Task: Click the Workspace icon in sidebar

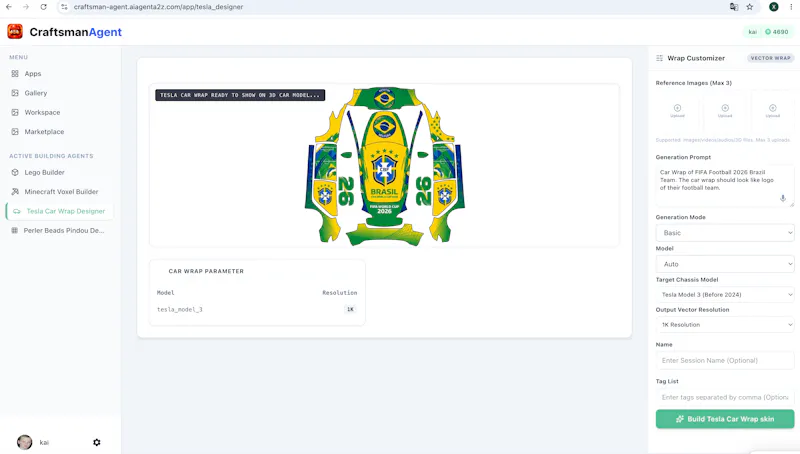Action: coord(15,112)
